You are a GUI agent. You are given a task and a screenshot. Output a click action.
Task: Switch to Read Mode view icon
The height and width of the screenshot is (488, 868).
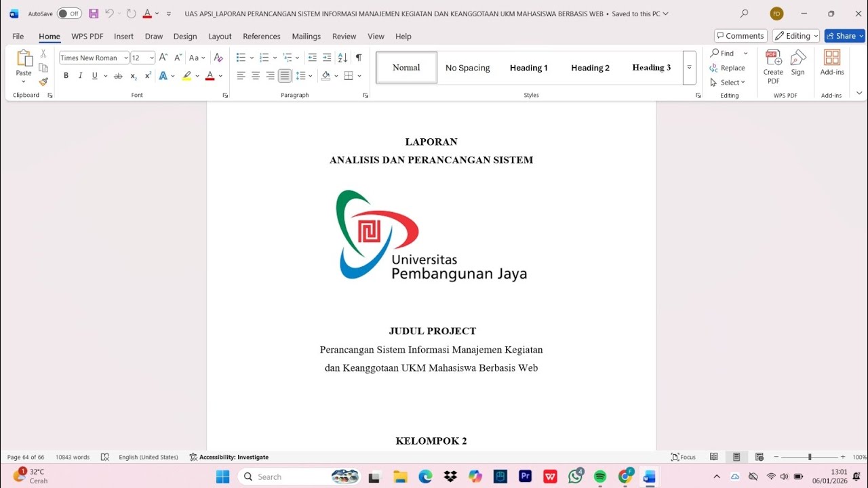coord(713,457)
